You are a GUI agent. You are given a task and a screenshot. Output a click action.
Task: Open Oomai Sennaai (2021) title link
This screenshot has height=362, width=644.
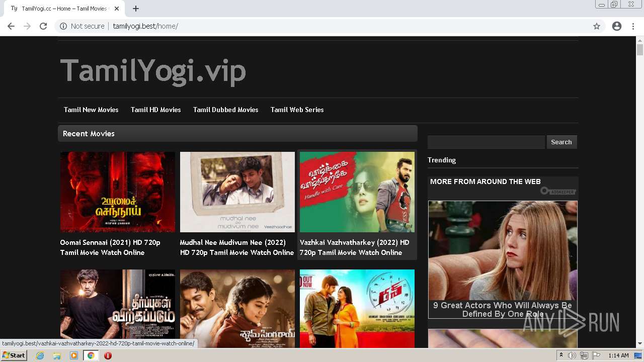(110, 247)
